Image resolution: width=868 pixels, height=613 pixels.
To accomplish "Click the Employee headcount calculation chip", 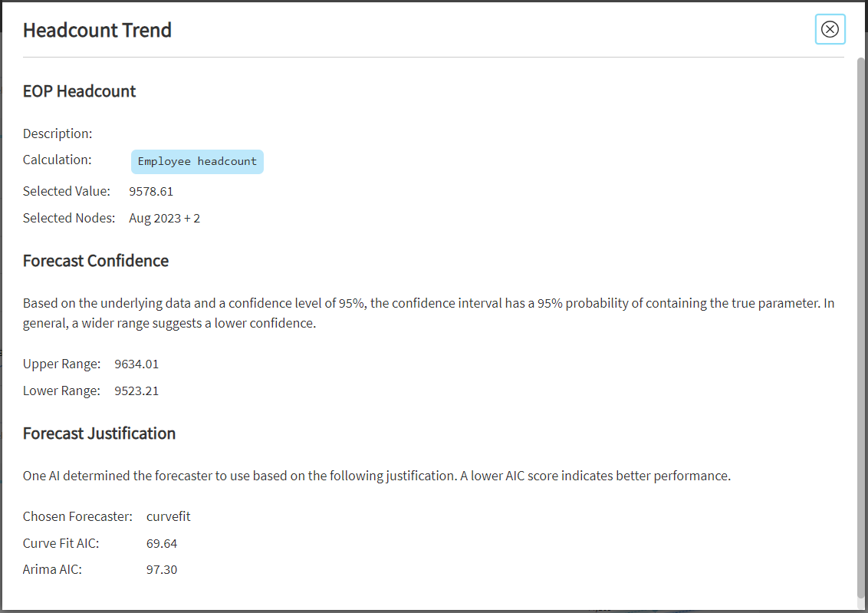I will pyautogui.click(x=197, y=162).
